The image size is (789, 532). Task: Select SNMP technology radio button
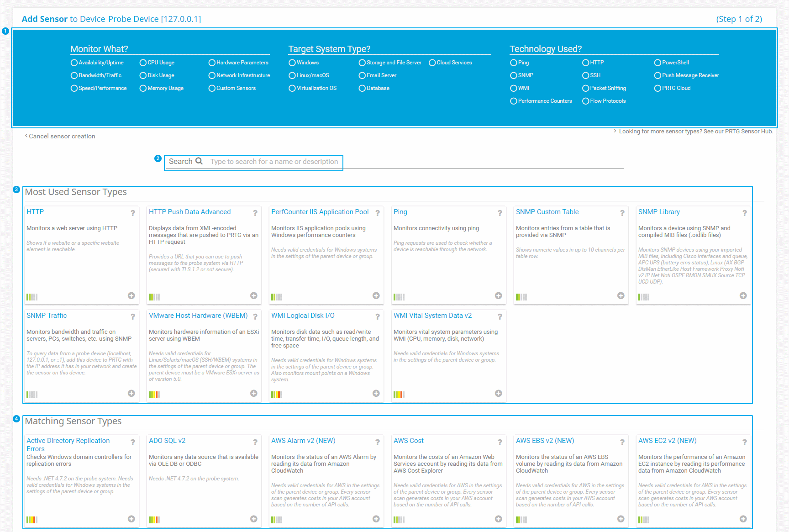[514, 75]
